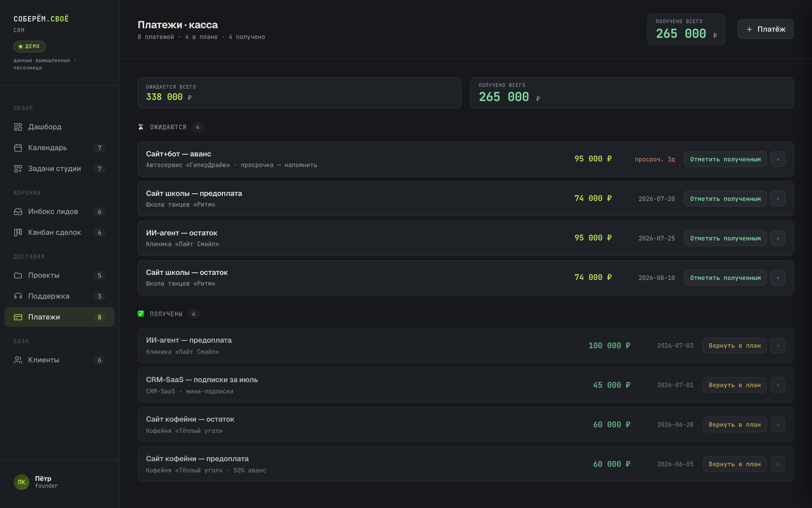Delete the Сайт школы — остаток payment
Image resolution: width=812 pixels, height=508 pixels.
click(778, 278)
